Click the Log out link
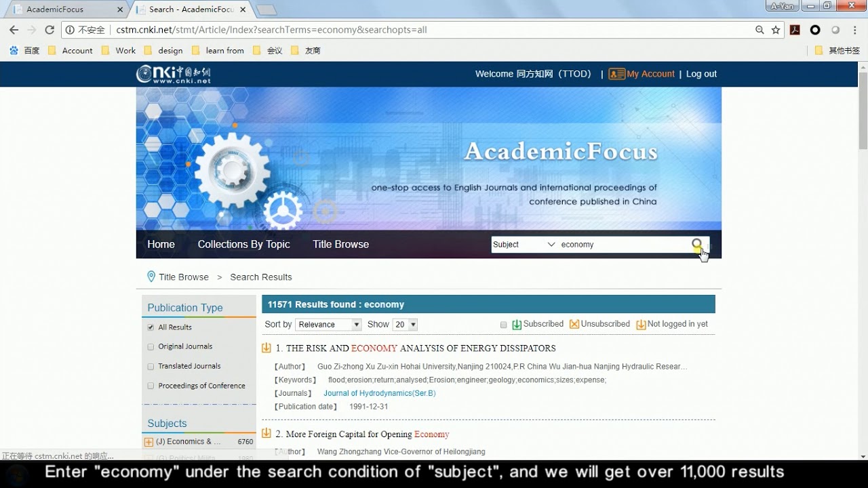868x488 pixels. tap(701, 74)
